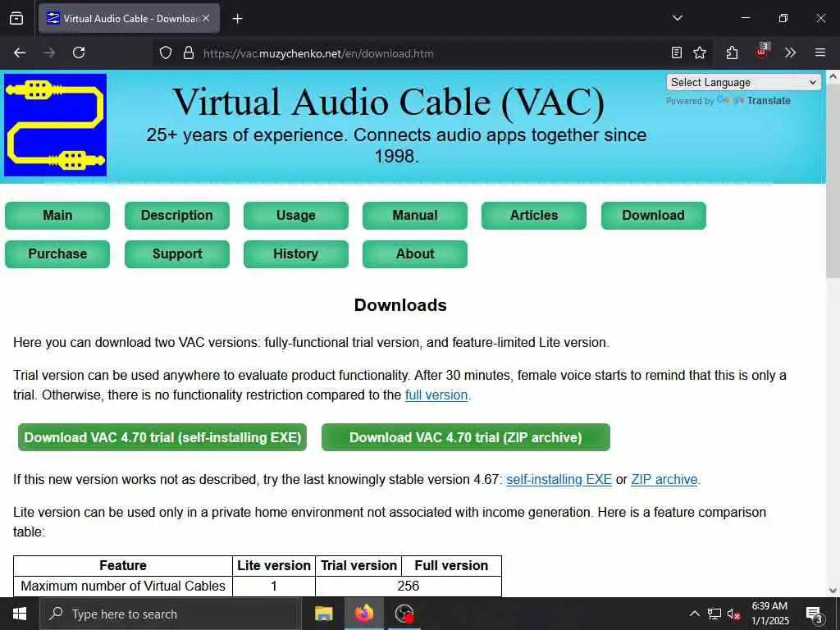Close the Virtual Audio Cable tab

206,18
